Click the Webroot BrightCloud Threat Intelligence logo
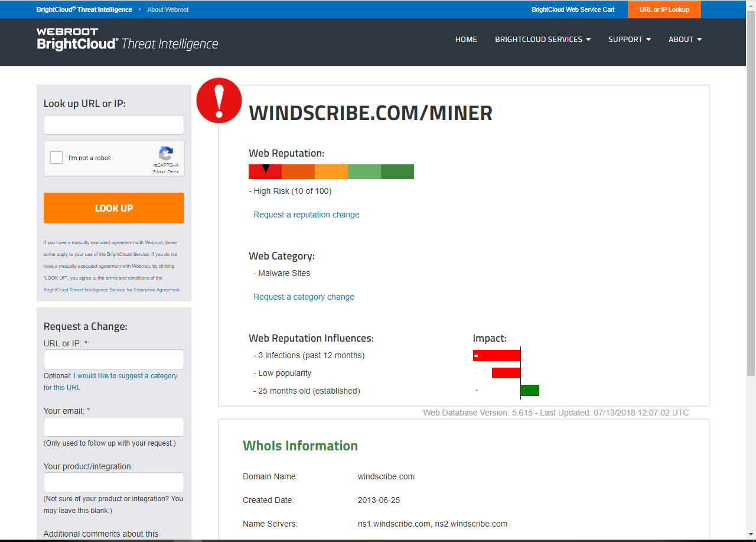The width and height of the screenshot is (756, 542). [128, 40]
